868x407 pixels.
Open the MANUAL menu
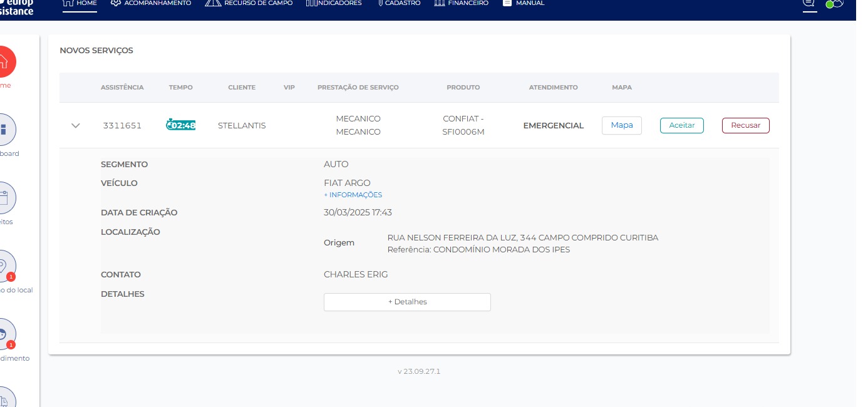pyautogui.click(x=524, y=3)
